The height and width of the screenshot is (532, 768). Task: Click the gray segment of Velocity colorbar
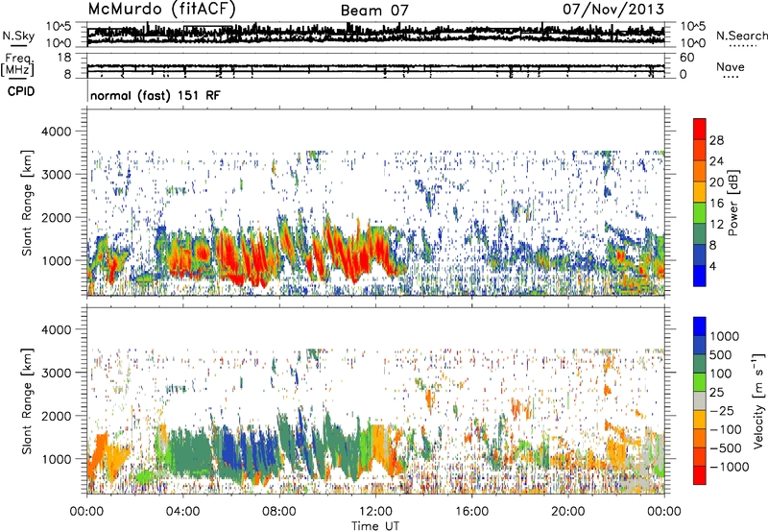click(x=700, y=401)
